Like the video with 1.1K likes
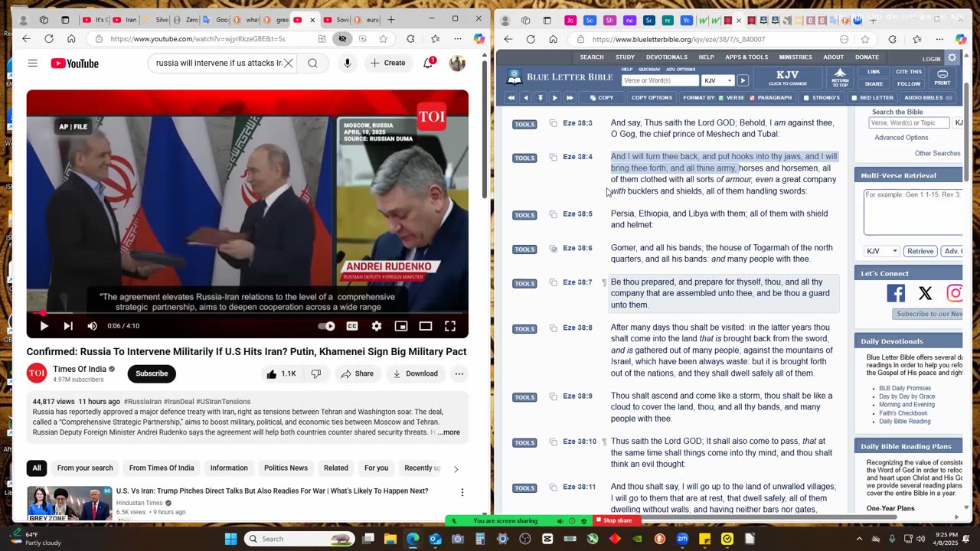The height and width of the screenshot is (551, 980). point(281,373)
